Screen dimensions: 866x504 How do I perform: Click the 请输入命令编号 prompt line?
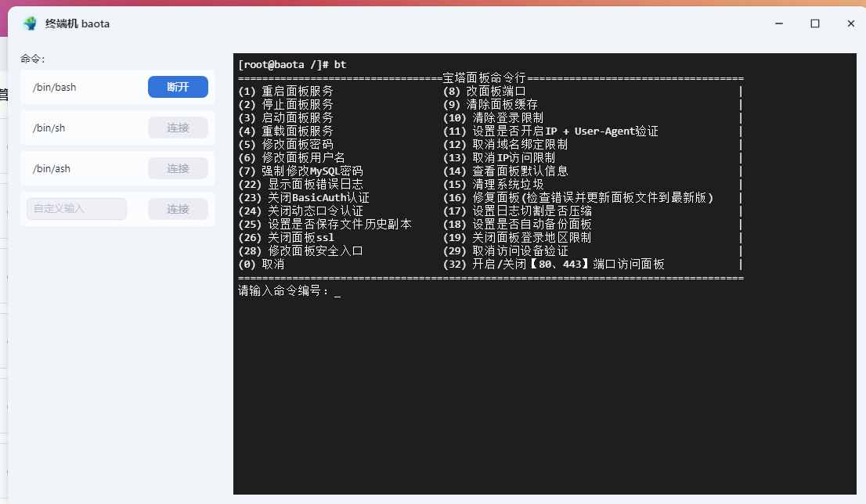tap(289, 291)
